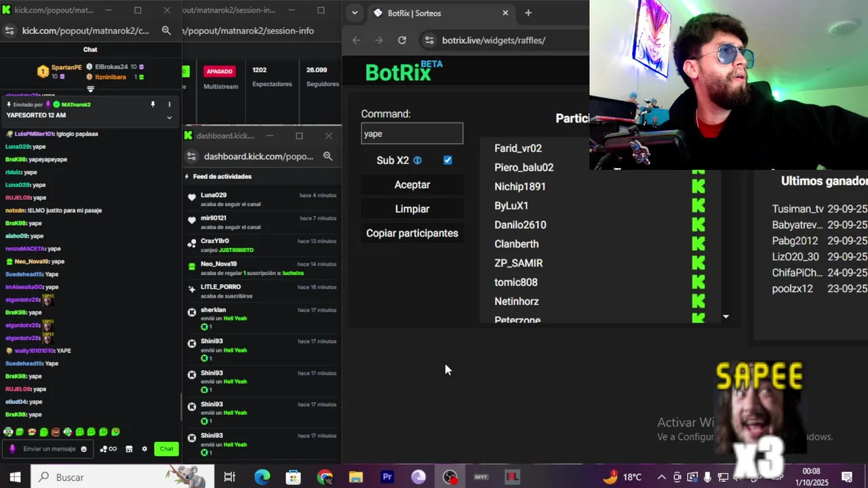The height and width of the screenshot is (488, 868).
Task: Open site info icon in BotRix address bar
Action: 429,40
